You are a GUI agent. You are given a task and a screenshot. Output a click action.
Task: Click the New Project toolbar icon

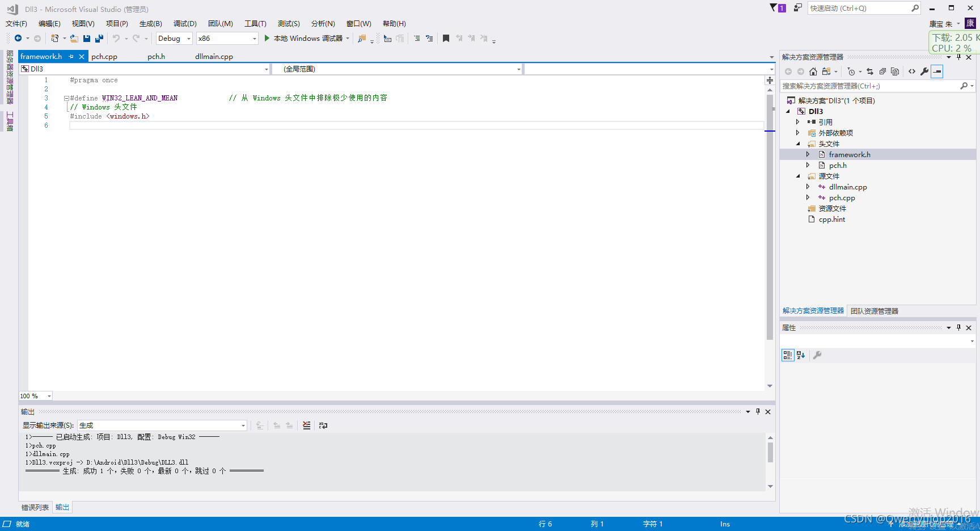pyautogui.click(x=55, y=38)
